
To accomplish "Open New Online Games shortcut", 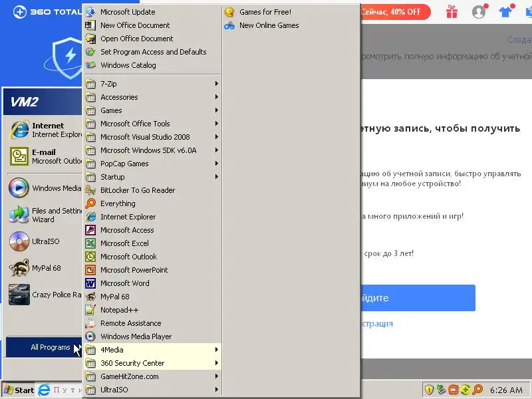I will click(x=291, y=25).
